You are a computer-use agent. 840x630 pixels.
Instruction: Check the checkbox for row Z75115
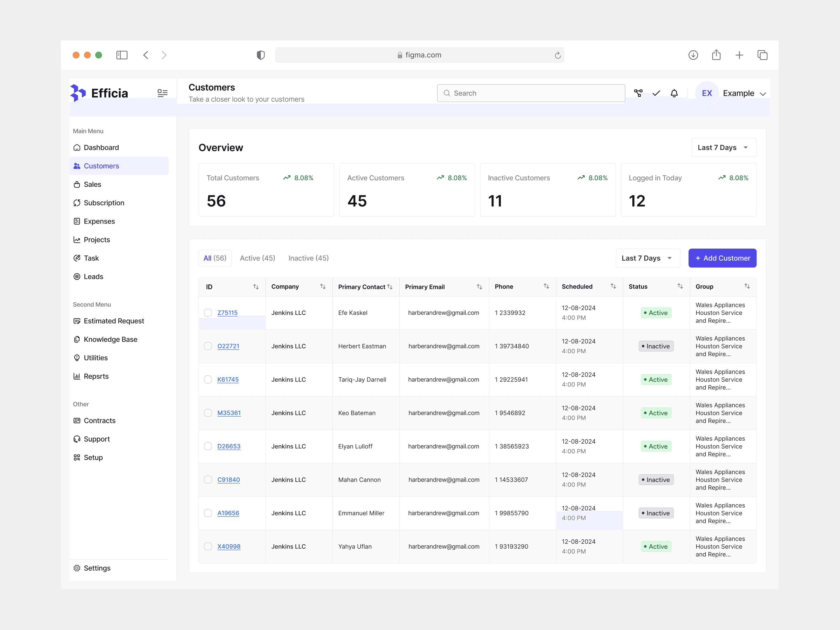click(x=208, y=313)
